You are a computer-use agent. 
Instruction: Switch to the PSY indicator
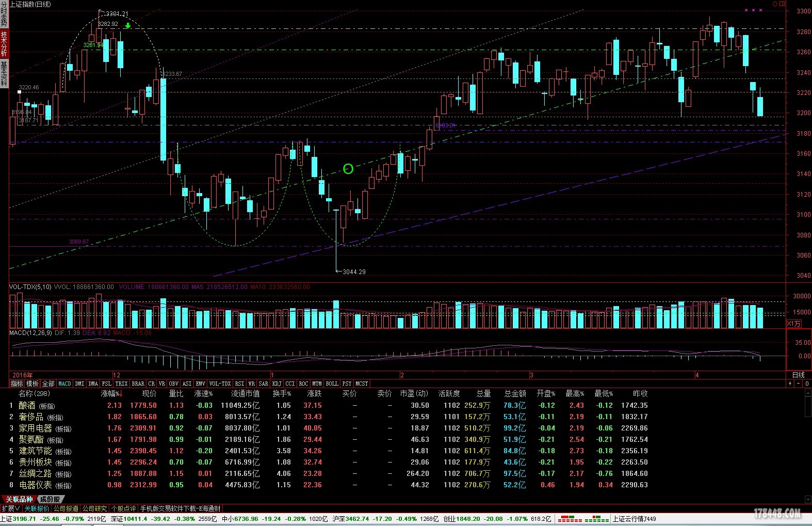point(347,384)
